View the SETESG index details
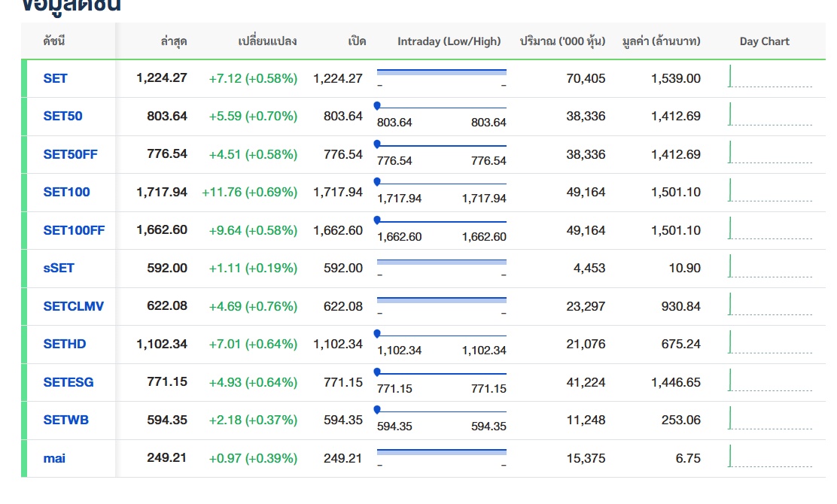 click(68, 382)
